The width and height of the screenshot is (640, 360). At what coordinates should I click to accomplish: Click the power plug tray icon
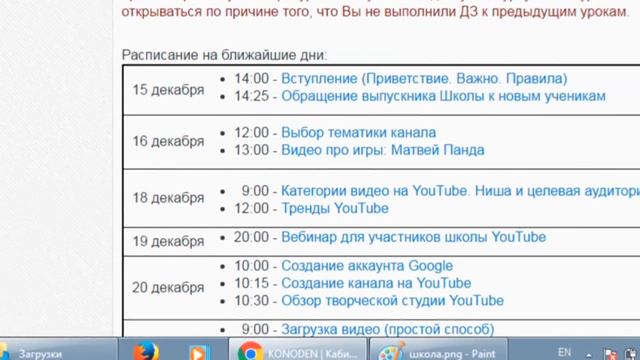pyautogui.click(x=631, y=354)
